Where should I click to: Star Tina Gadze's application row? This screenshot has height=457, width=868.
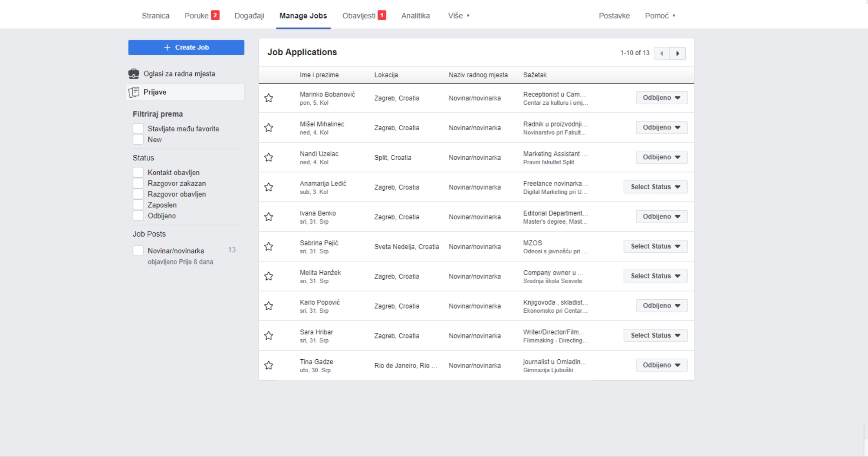[269, 365]
